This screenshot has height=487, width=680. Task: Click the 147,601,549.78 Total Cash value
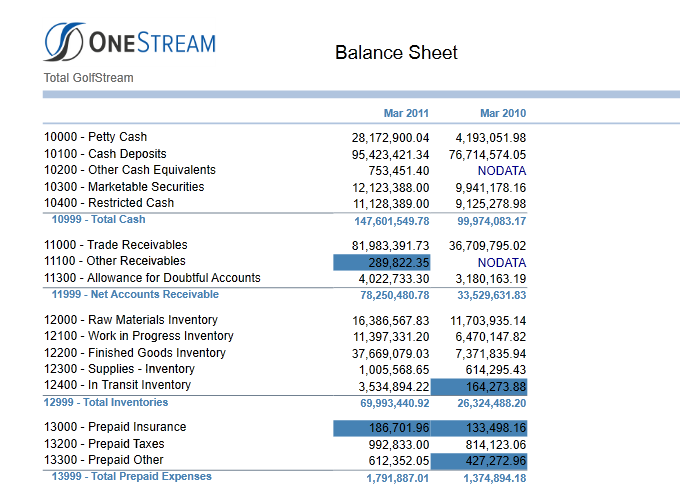tap(392, 221)
